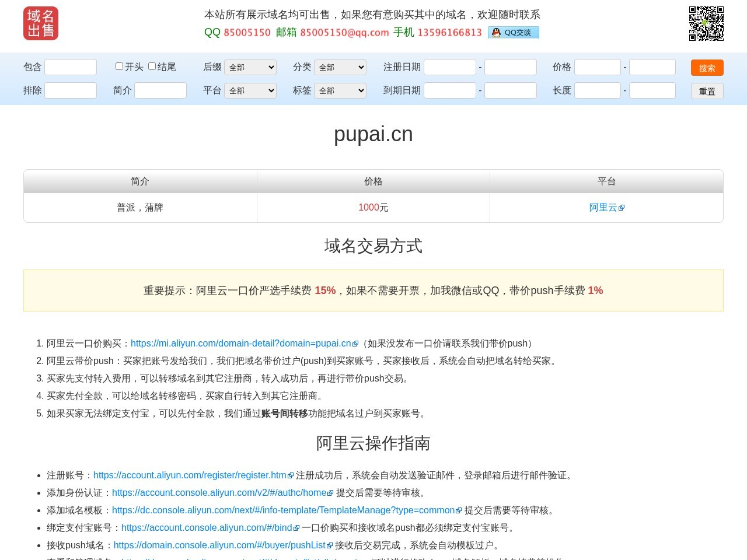
Task: Click the 到期日期 start date field
Action: click(450, 90)
